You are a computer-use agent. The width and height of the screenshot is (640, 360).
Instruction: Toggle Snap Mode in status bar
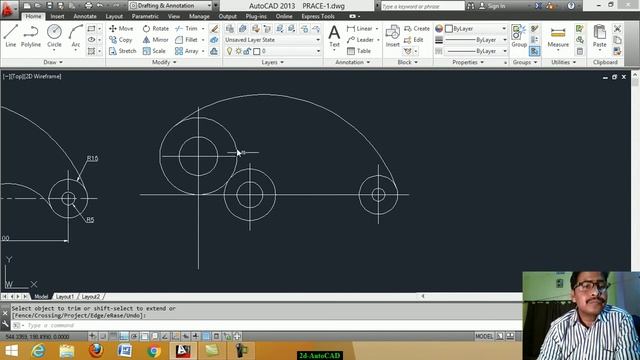tap(103, 336)
